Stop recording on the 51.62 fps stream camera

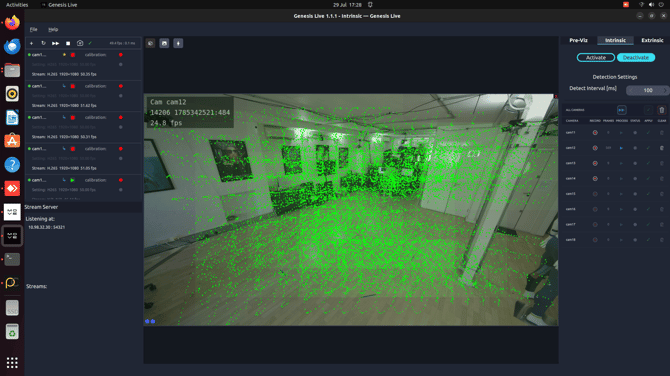pyautogui.click(x=73, y=86)
